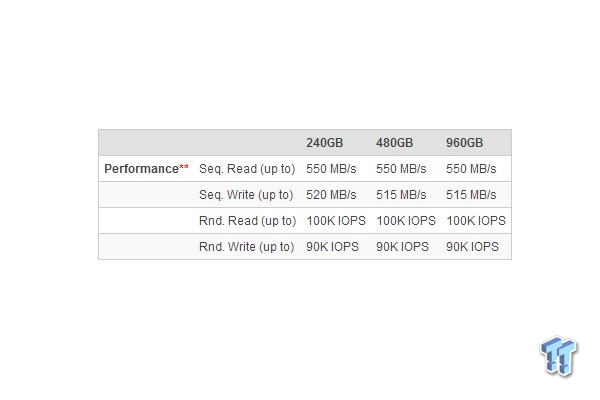The image size is (600, 400).
Task: Click the Rnd. Write (up to) label
Action: click(246, 247)
